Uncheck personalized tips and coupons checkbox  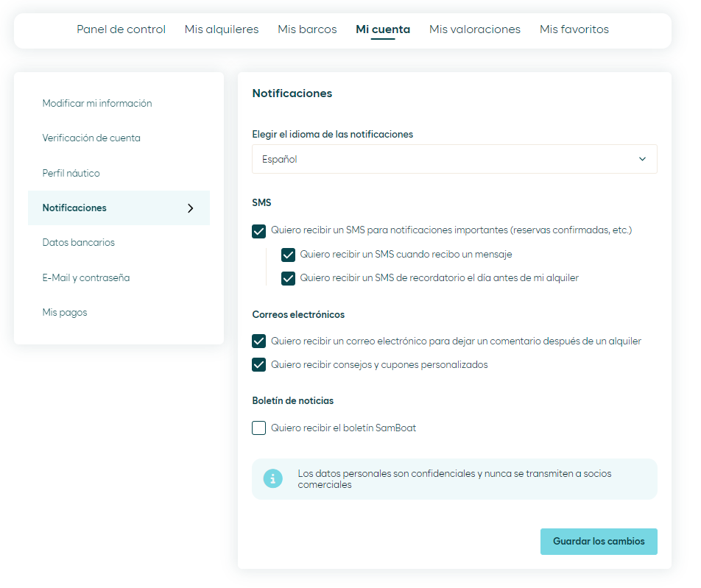pyautogui.click(x=259, y=364)
